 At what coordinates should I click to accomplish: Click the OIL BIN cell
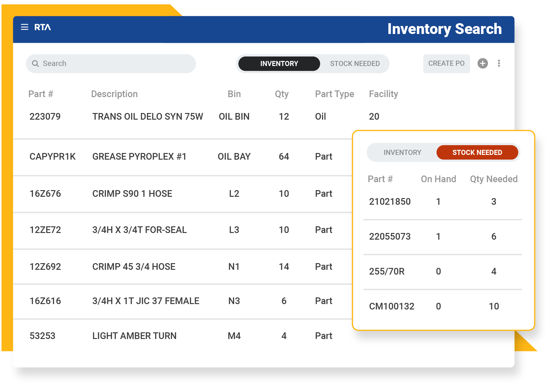[x=234, y=116]
